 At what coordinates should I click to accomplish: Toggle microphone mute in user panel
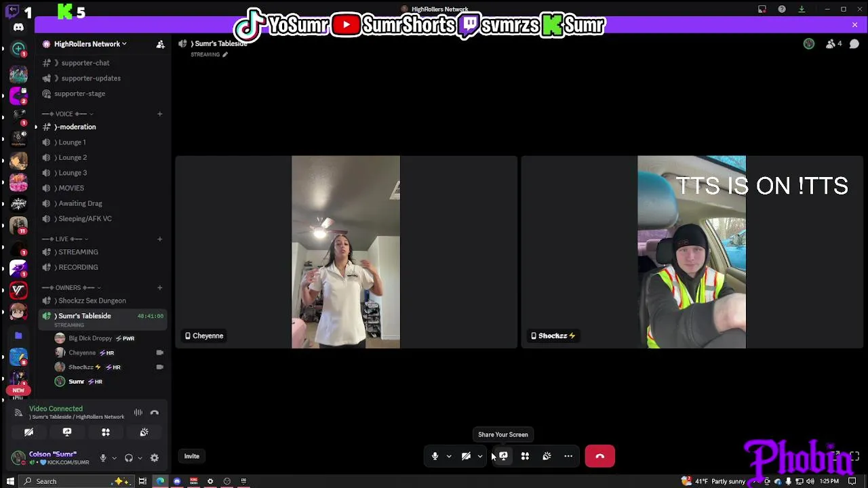click(103, 457)
